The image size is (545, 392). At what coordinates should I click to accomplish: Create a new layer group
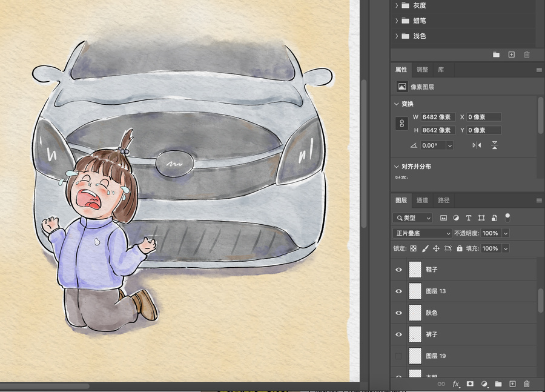point(498,384)
